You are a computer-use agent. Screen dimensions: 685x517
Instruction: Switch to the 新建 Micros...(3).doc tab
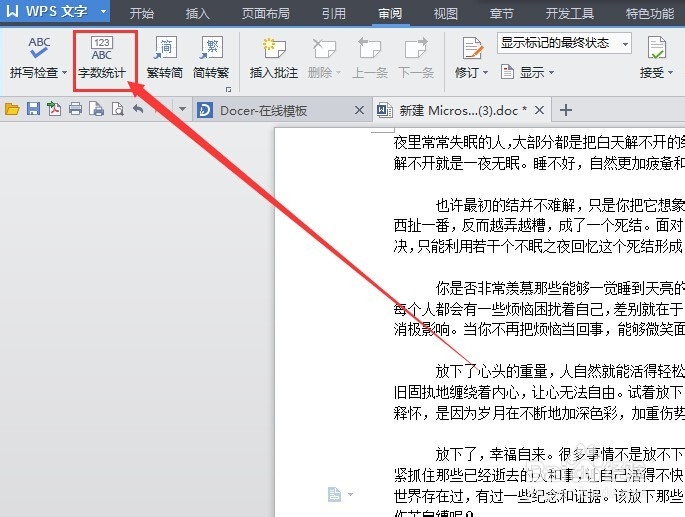[462, 110]
